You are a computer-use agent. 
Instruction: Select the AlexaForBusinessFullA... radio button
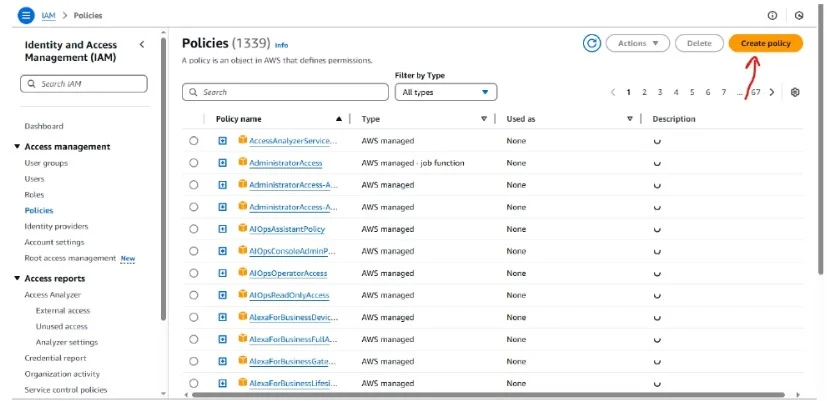coord(193,339)
